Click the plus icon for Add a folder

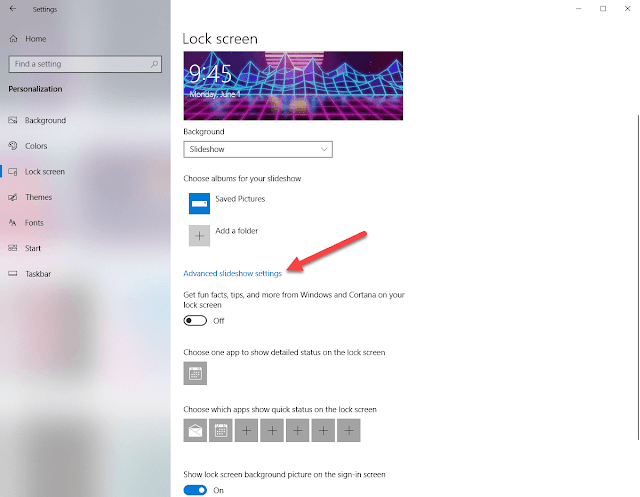pos(199,235)
